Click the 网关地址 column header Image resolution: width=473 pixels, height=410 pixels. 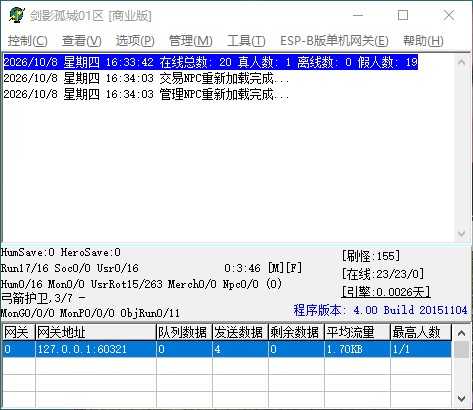[x=96, y=332]
